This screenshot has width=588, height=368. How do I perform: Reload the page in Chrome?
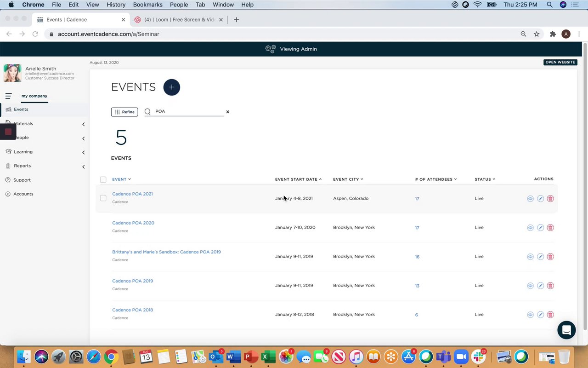[35, 34]
